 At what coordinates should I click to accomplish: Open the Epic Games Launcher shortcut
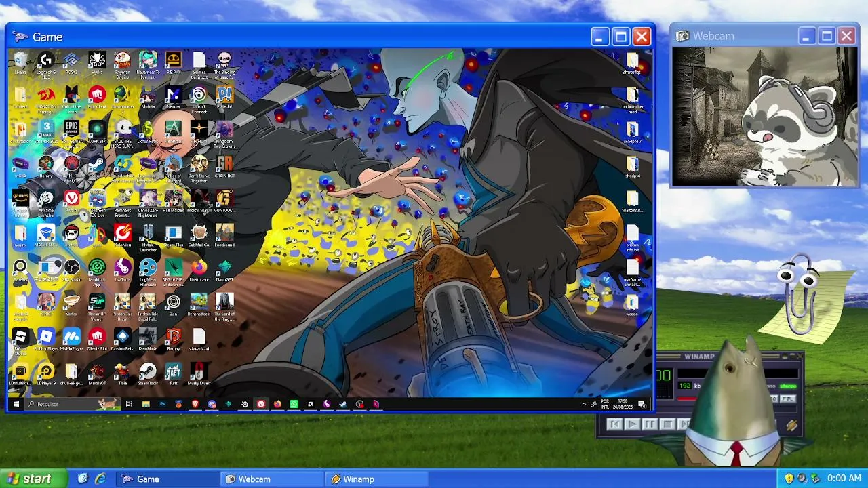point(71,133)
